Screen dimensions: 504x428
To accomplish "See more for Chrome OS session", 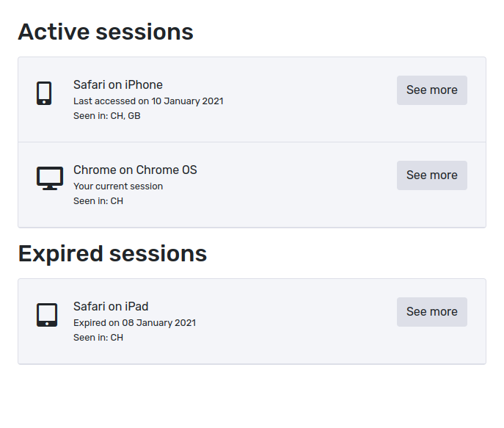I will point(431,175).
